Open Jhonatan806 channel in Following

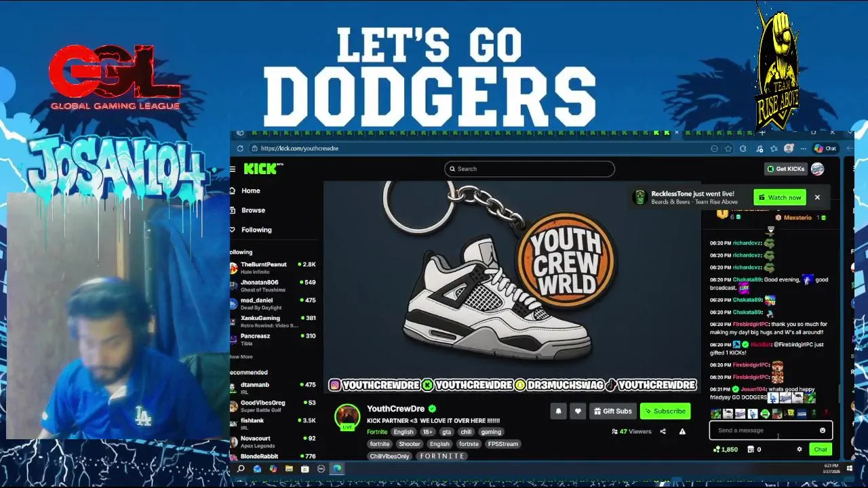coord(273,285)
